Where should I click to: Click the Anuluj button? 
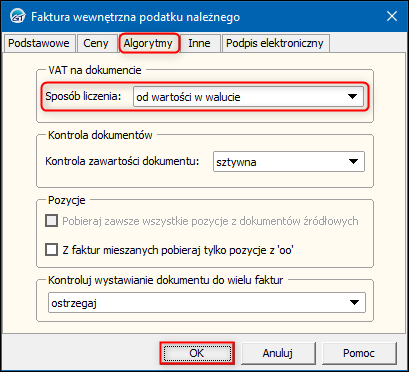coord(278,353)
